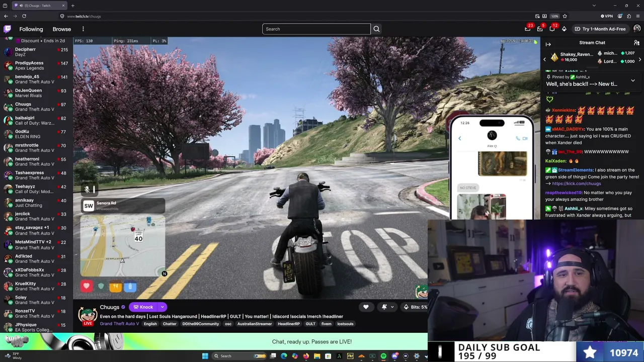This screenshot has height=362, width=644.
Task: Open JPhysique channel in sidebar
Action: coord(35,327)
